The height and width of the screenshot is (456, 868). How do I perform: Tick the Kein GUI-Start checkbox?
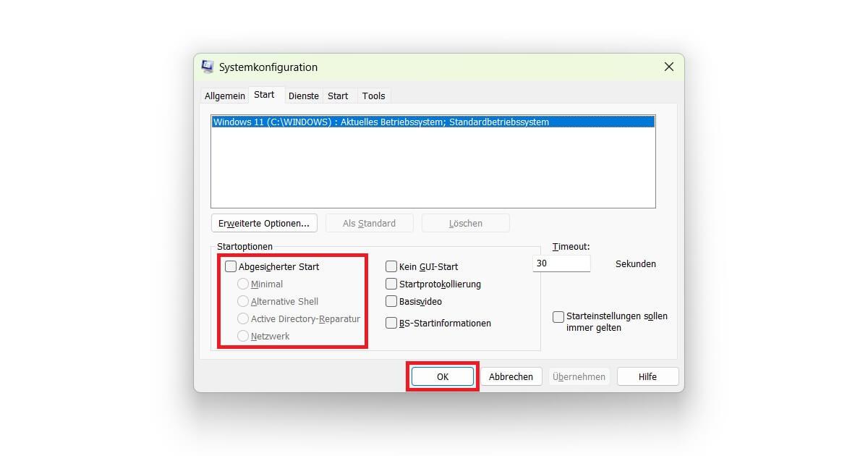tap(391, 266)
